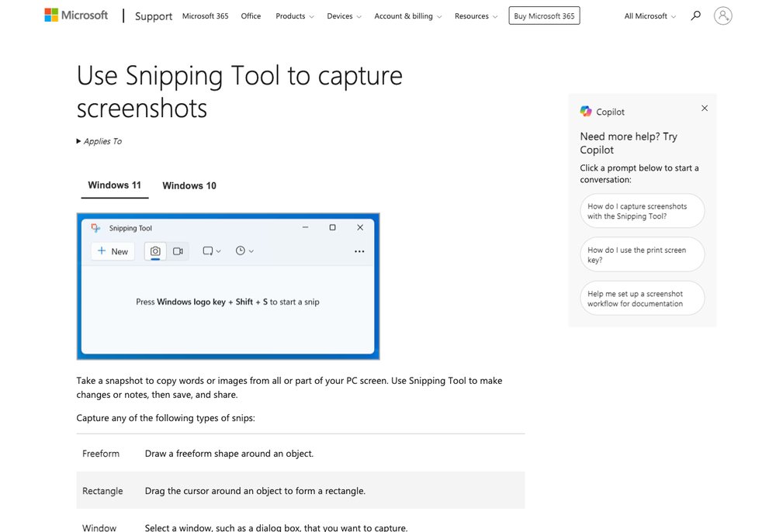
Task: Open the search magnifier icon
Action: point(695,16)
